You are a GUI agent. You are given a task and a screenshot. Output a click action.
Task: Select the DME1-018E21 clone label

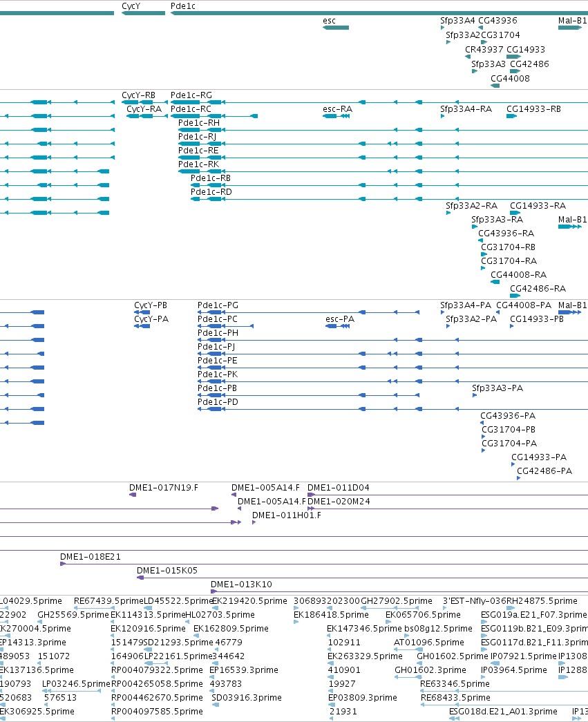[x=91, y=556]
